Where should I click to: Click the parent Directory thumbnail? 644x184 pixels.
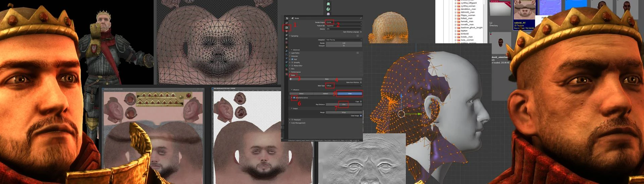[x=500, y=8]
